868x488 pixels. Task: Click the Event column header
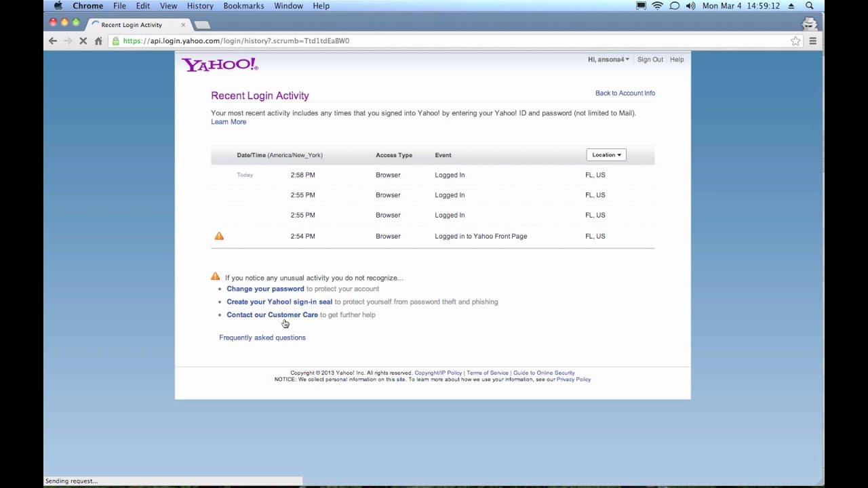[x=443, y=155]
